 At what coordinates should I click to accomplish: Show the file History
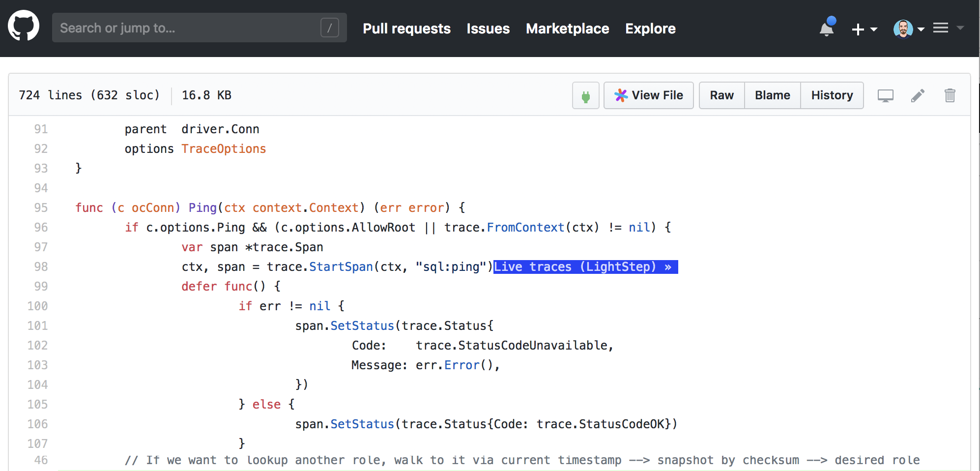(x=832, y=95)
